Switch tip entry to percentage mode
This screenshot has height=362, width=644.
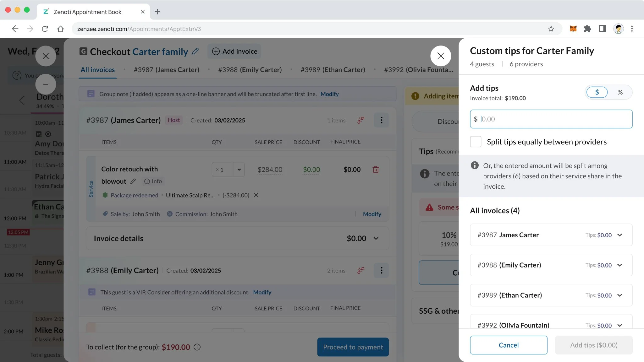point(620,92)
